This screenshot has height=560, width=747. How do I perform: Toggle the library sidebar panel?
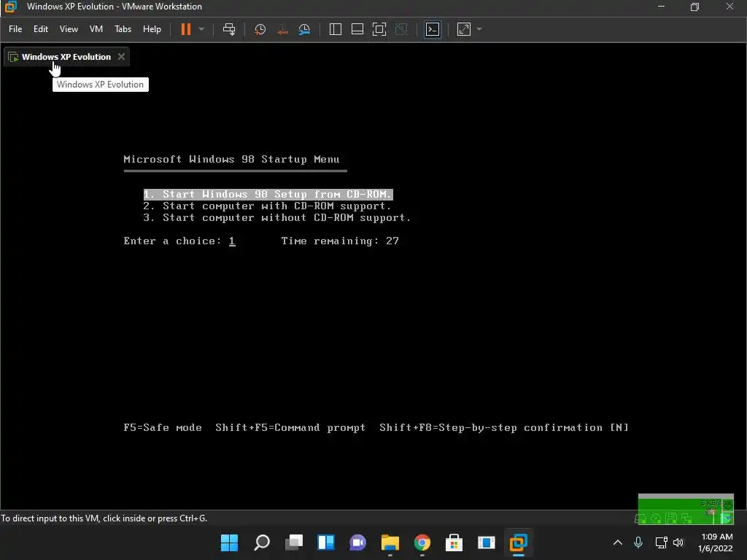pos(336,29)
